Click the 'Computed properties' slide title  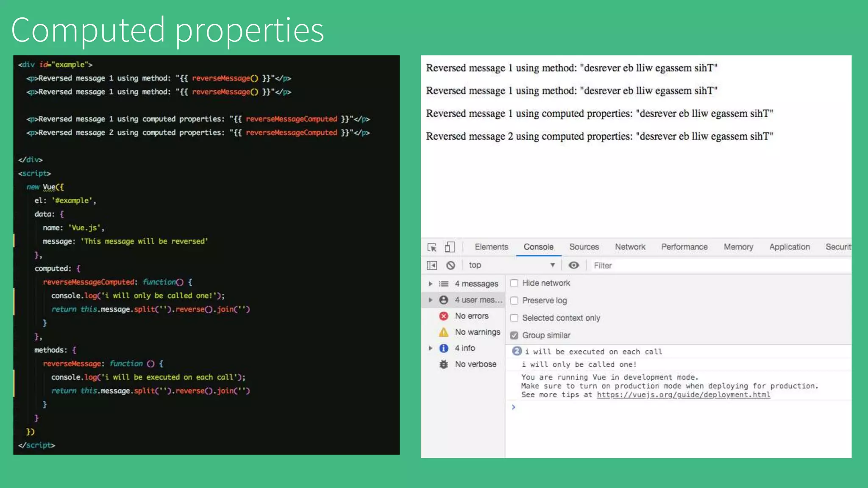point(167,30)
